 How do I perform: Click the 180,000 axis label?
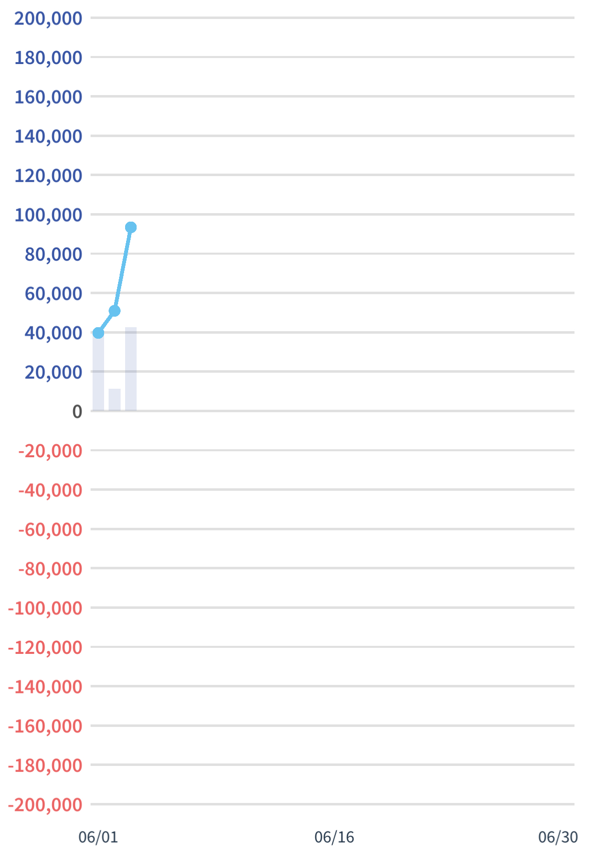point(48,58)
